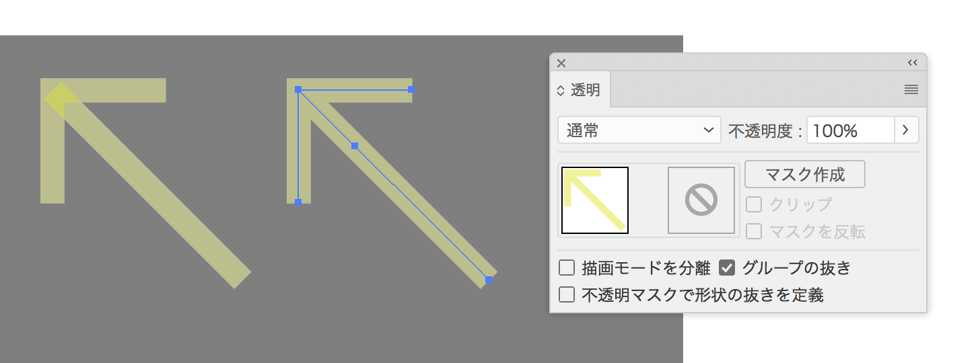The image size is (980, 363).
Task: Expand the opacity slider arrow button
Action: click(906, 130)
